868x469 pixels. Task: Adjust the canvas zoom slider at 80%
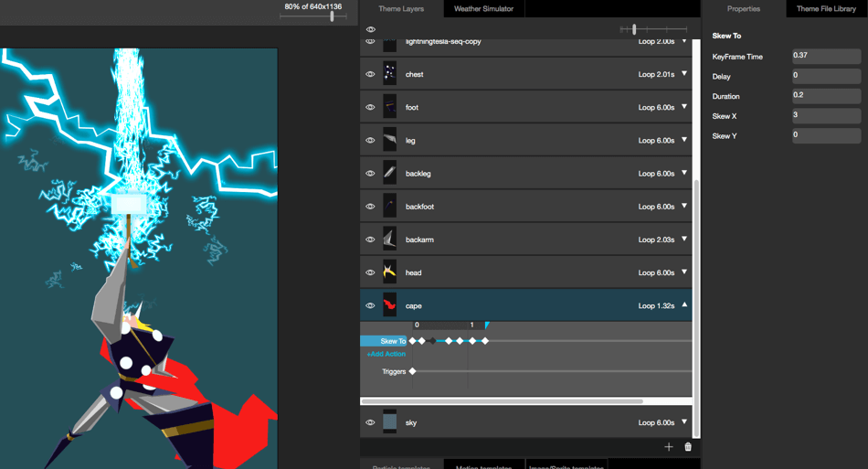coord(333,16)
